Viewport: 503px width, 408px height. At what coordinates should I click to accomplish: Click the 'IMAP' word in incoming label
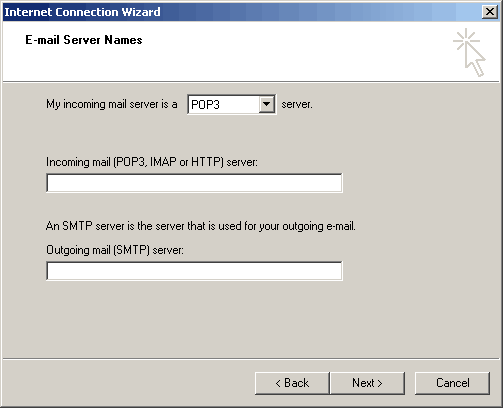[x=163, y=162]
